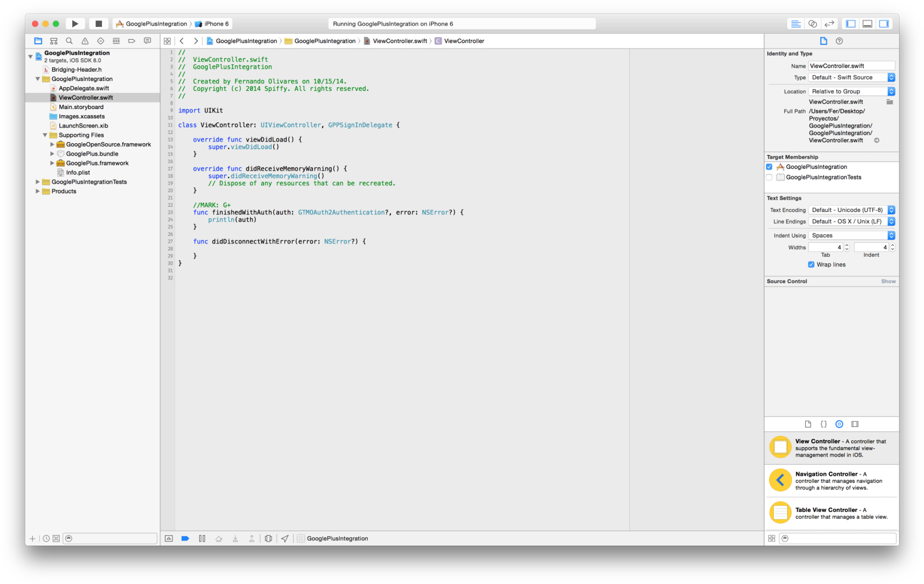
Task: Click the Indent width stepper
Action: click(893, 247)
